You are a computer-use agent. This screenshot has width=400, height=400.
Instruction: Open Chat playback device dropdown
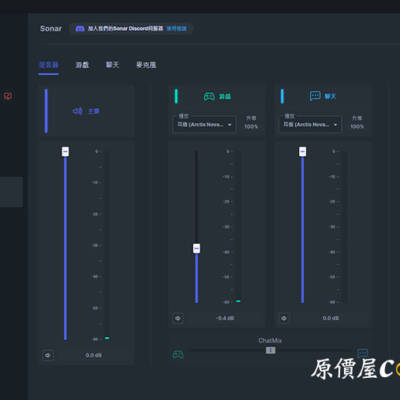[310, 125]
